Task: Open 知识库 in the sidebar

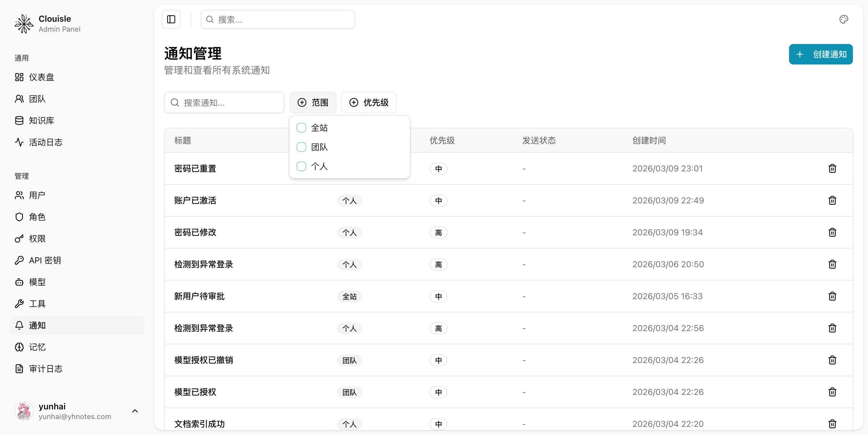Action: tap(41, 120)
